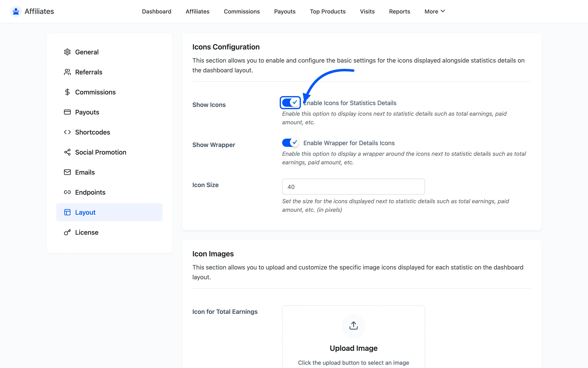588x368 pixels.
Task: Go to Affiliates in top navigation
Action: (x=198, y=11)
